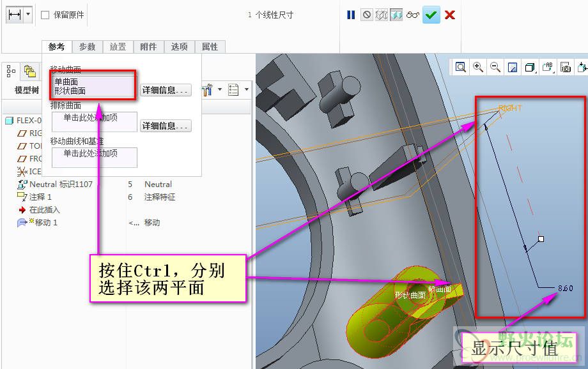Open the model tree settings tools icon

(207, 90)
